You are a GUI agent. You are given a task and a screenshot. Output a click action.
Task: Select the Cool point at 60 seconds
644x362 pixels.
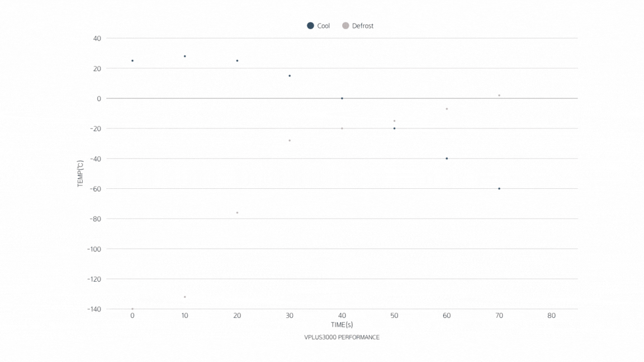click(x=447, y=159)
